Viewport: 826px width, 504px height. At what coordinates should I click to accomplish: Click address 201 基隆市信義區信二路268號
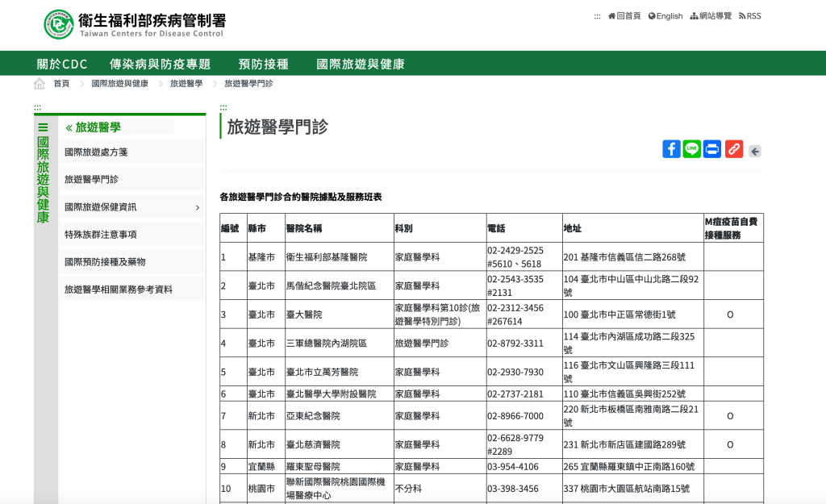625,257
